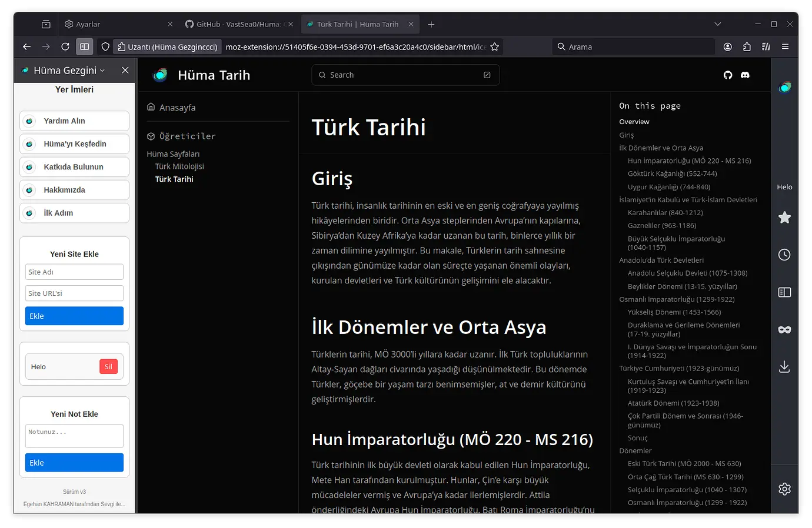This screenshot has height=528, width=812.
Task: Go forward with the toolbar arrow
Action: coord(46,46)
